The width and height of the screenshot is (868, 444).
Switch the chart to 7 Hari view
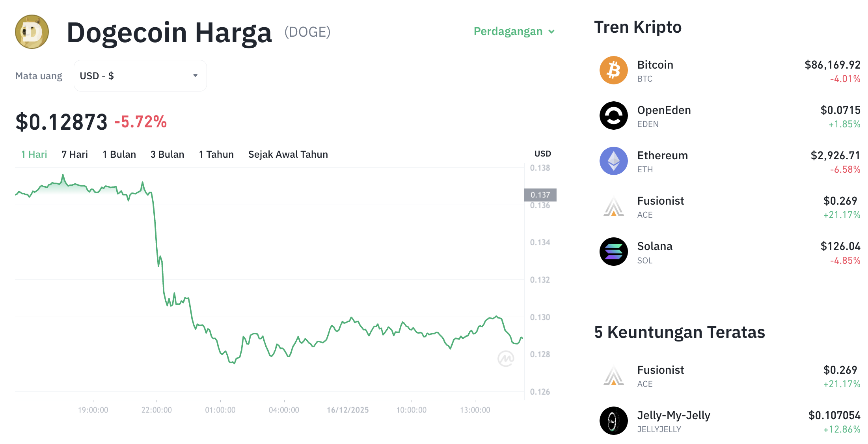[x=75, y=154]
